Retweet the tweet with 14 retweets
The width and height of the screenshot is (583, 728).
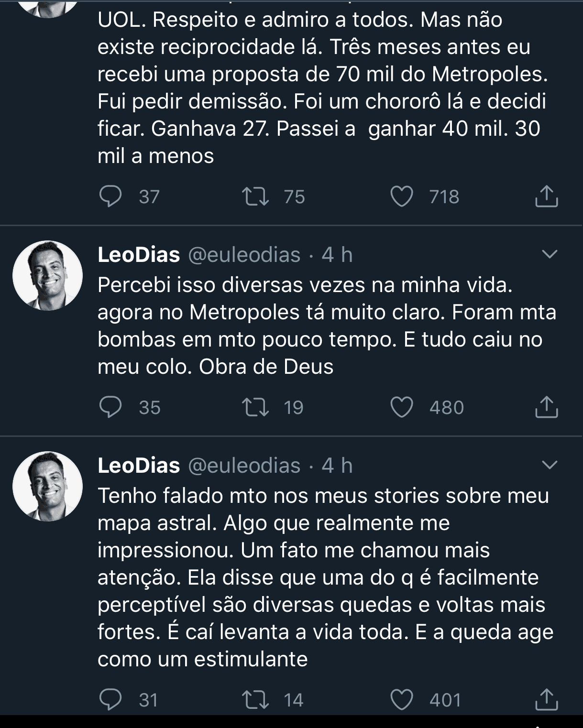[256, 700]
